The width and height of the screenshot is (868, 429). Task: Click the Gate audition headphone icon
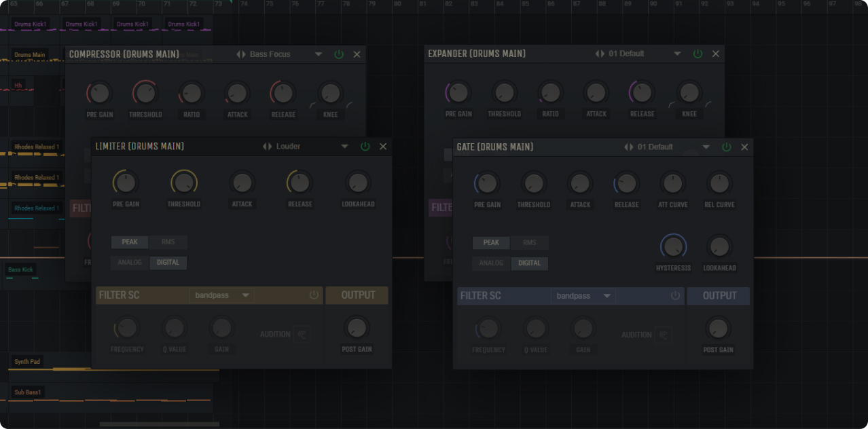pyautogui.click(x=663, y=335)
